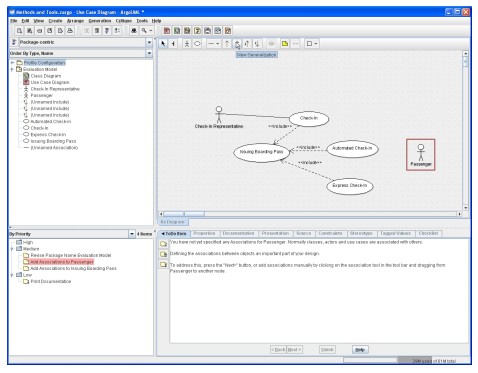This screenshot has height=373, width=478.
Task: Open the Create menu
Action: click(55, 21)
